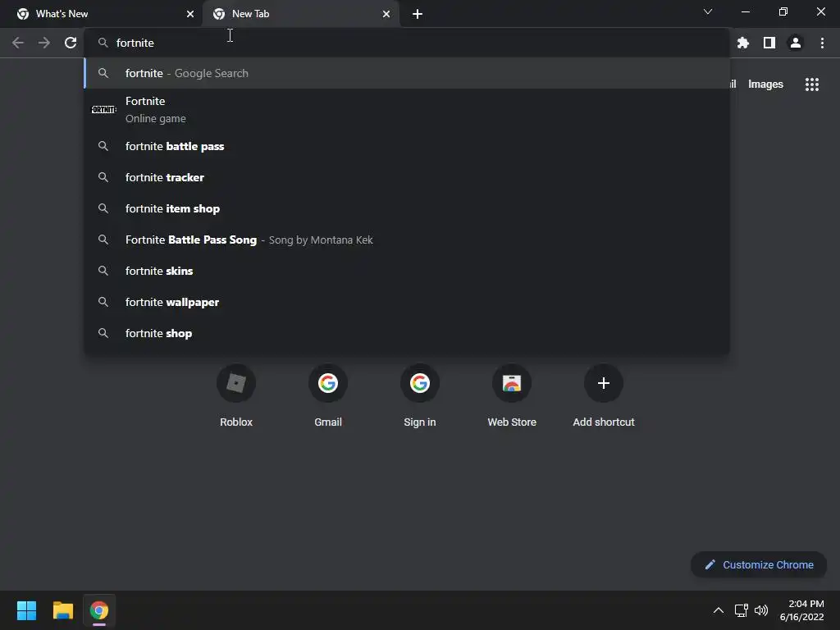Open the clock showing 2:04 PM
The image size is (840, 630).
801,610
